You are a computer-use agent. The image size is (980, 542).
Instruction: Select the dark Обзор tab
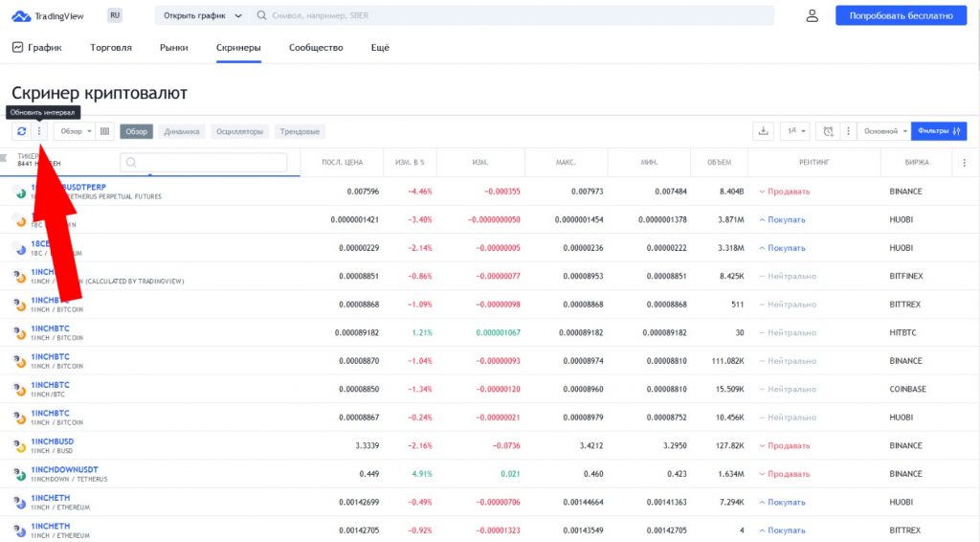tap(136, 131)
